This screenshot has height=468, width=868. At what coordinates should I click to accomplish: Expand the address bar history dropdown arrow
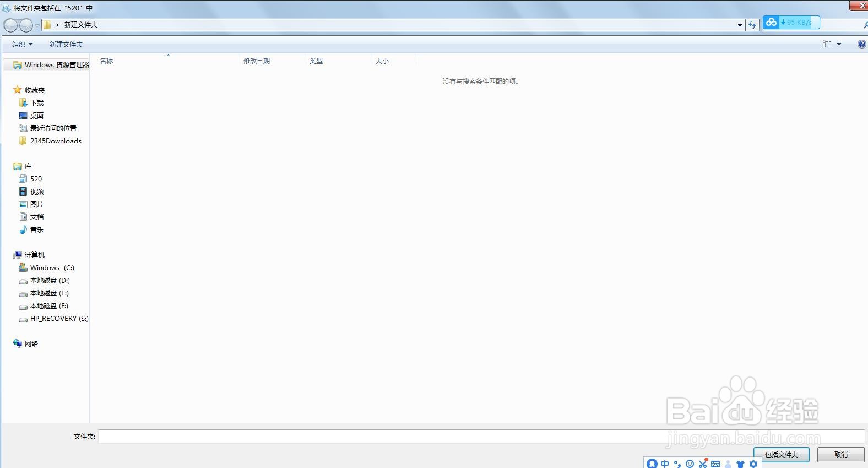tap(740, 25)
